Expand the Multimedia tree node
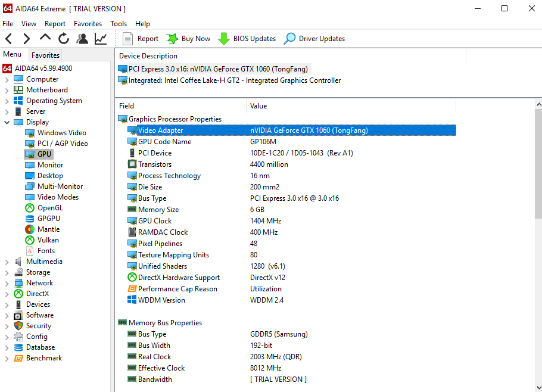This screenshot has height=392, width=542. tap(7, 262)
